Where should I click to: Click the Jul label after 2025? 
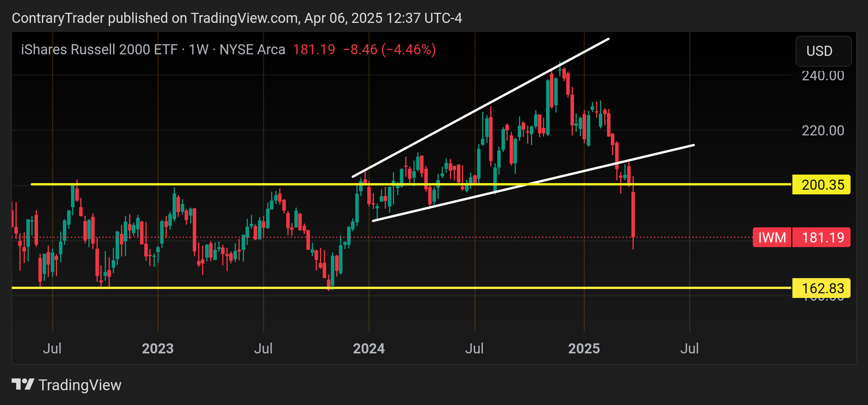click(690, 348)
